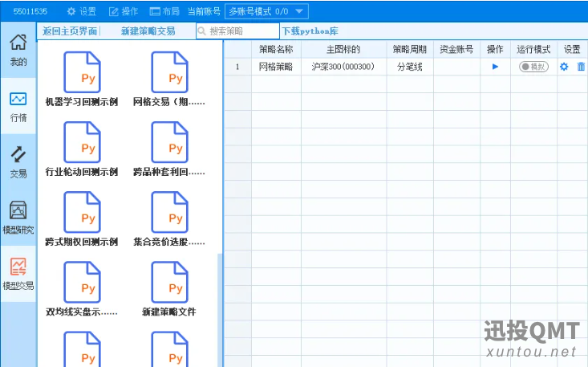
Task: Open 跨式期权回测示例 Py file icon
Action: [82, 212]
